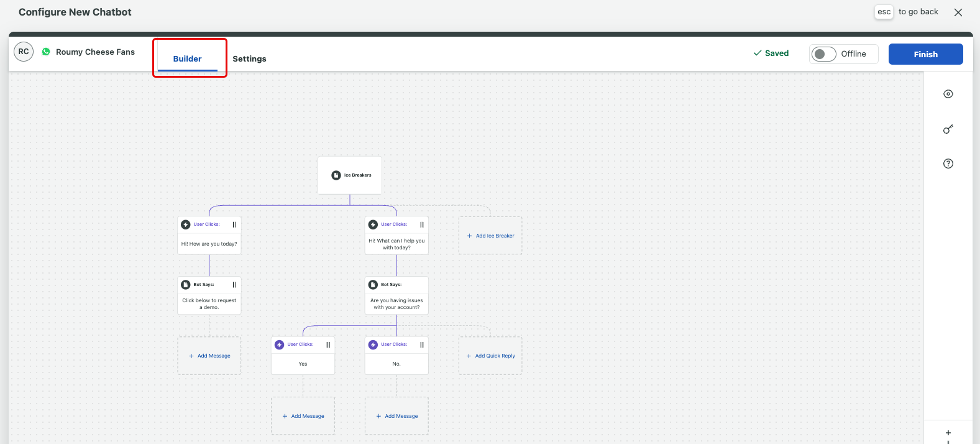The width and height of the screenshot is (980, 444).
Task: Click drag handle on 'Click below to request' card
Action: [234, 285]
